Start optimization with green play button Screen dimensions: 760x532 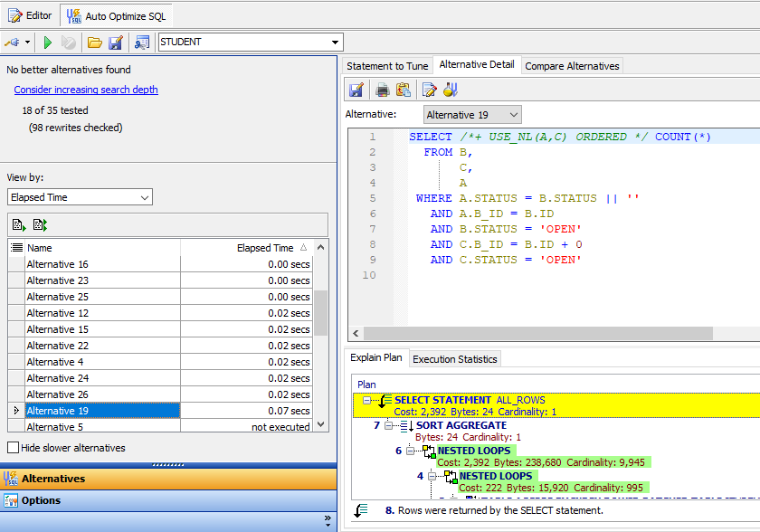[47, 43]
